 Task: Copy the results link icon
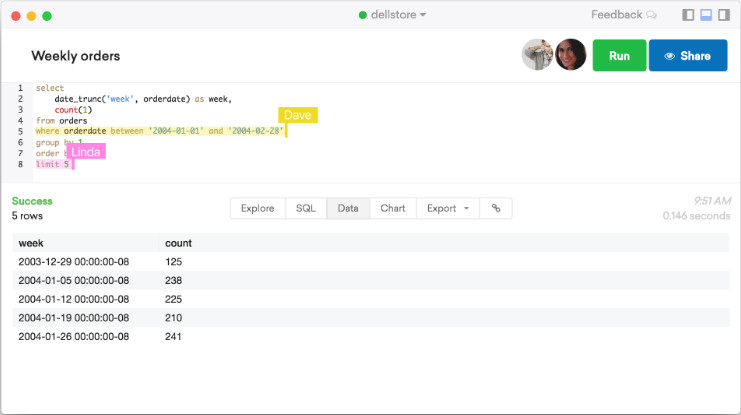[x=496, y=208]
